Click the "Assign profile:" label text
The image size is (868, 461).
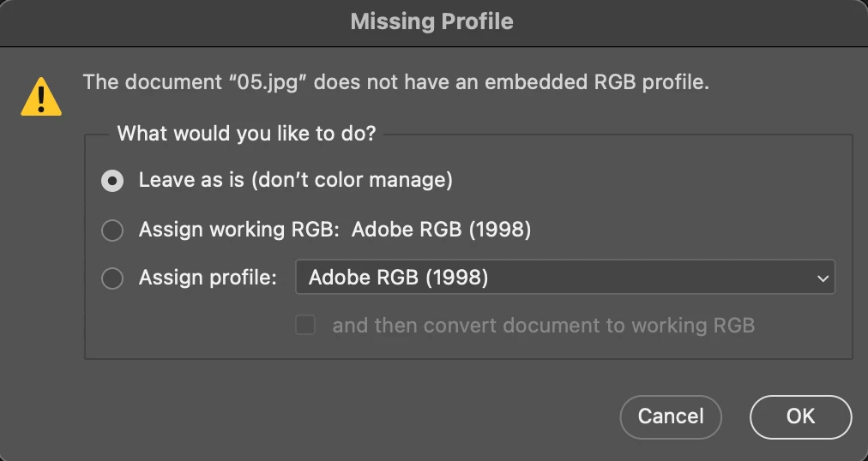pos(208,278)
